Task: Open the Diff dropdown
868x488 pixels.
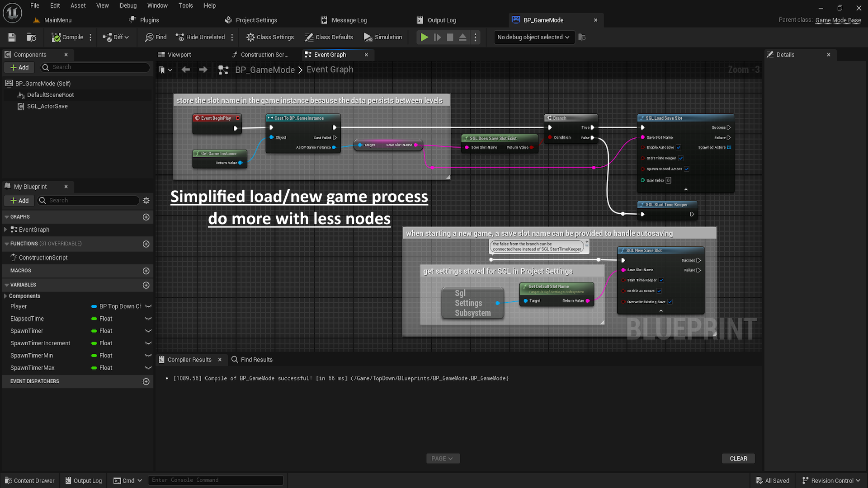Action: coord(116,38)
